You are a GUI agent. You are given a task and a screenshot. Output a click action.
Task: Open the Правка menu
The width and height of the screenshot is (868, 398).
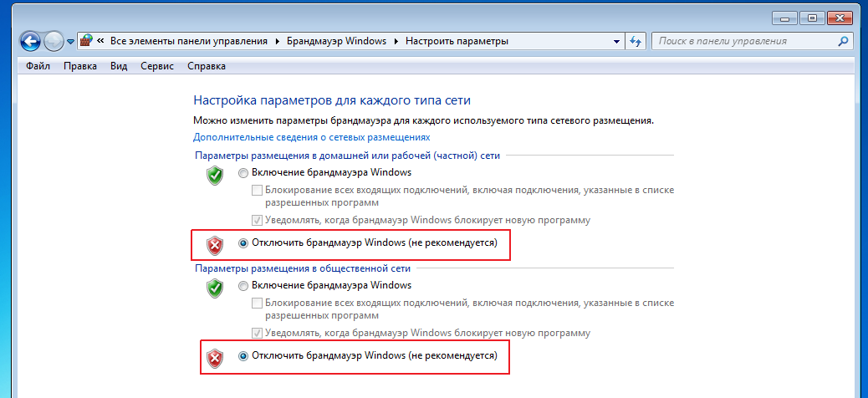pos(80,66)
